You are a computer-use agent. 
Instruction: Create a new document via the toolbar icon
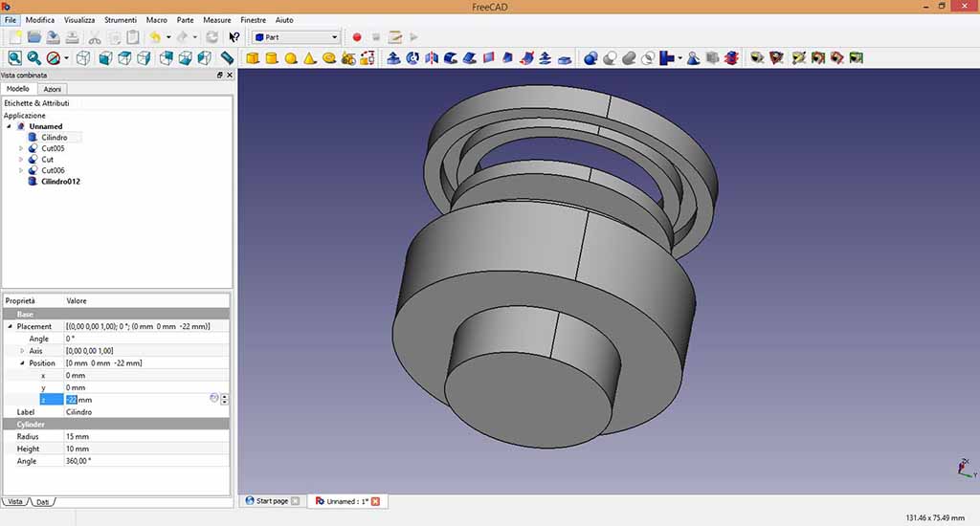click(15, 37)
